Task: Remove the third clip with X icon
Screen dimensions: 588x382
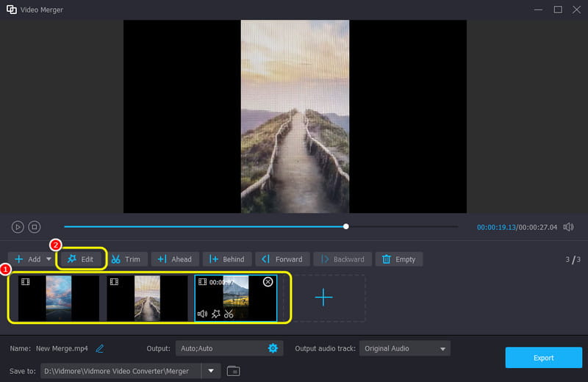Action: pyautogui.click(x=268, y=282)
